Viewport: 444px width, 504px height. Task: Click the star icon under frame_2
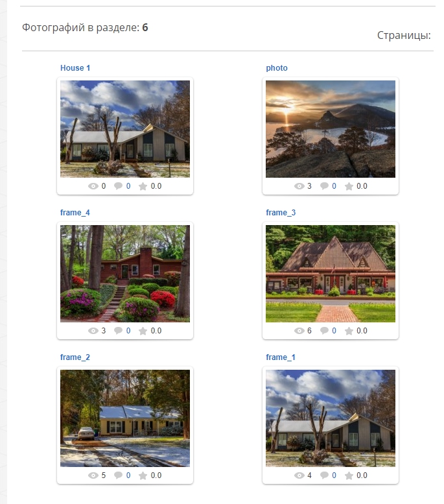[143, 475]
